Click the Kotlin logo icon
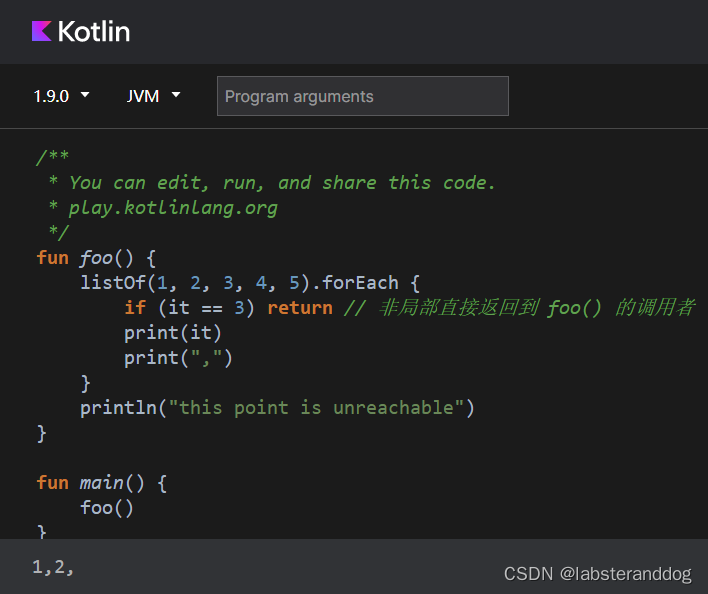The width and height of the screenshot is (708, 594). [x=42, y=31]
